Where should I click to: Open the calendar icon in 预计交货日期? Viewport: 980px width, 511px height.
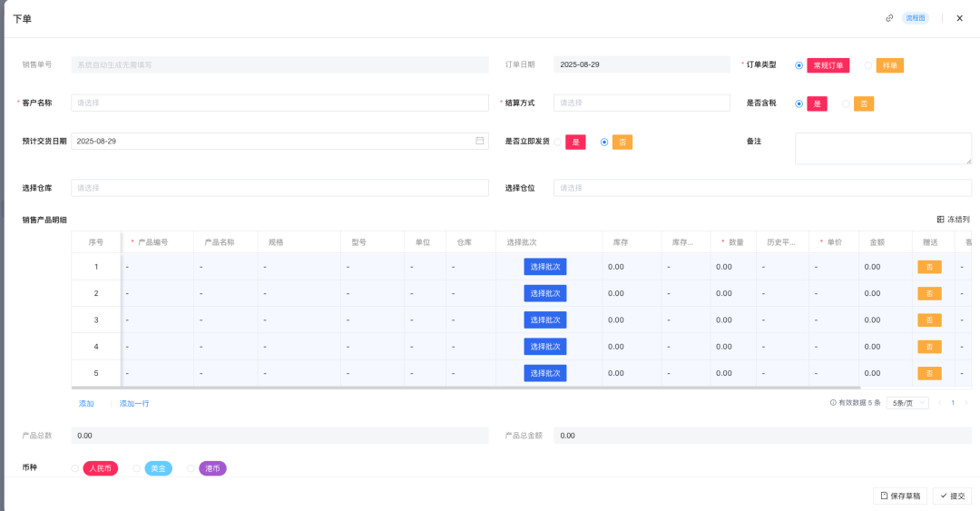pyautogui.click(x=480, y=142)
